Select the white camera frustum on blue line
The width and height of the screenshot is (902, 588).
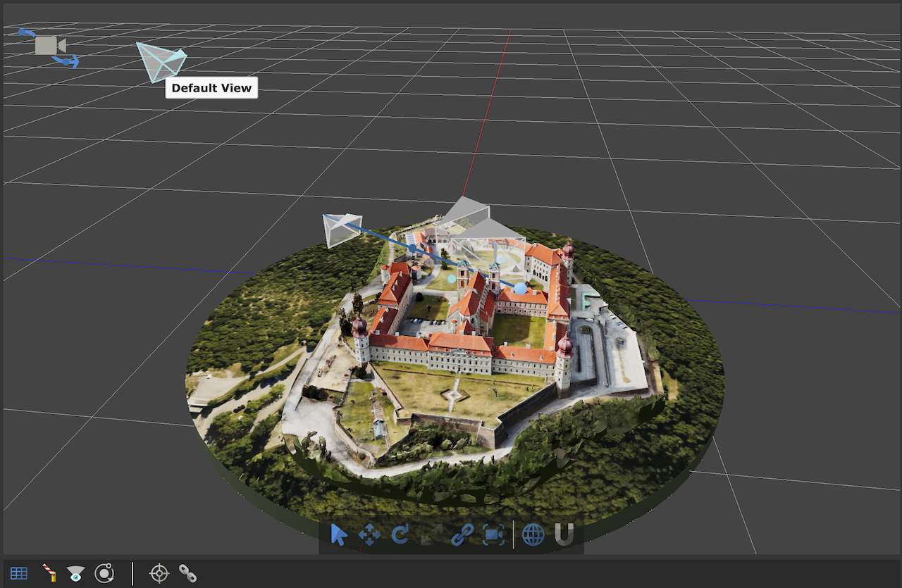pyautogui.click(x=341, y=230)
